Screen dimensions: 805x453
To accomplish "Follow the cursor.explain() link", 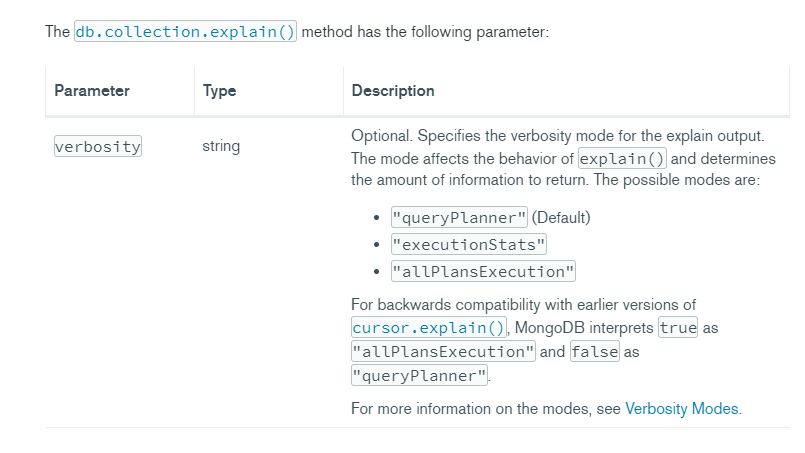I will coord(430,327).
